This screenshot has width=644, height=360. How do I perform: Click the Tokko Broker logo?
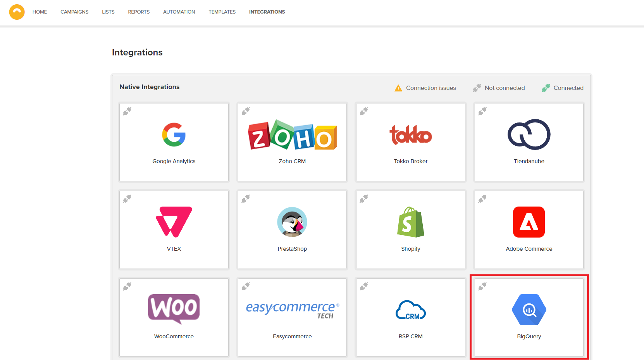pos(411,134)
